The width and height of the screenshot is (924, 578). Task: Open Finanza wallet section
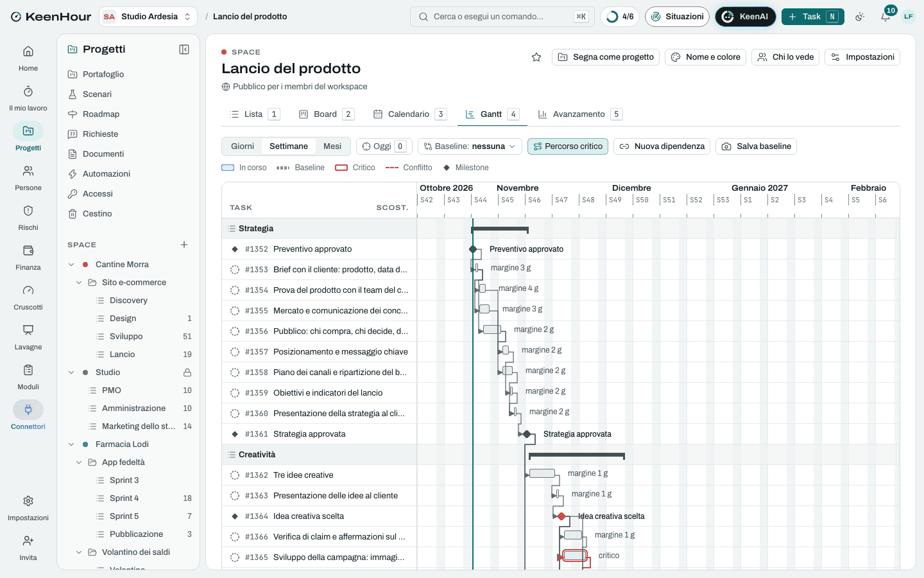pos(28,258)
